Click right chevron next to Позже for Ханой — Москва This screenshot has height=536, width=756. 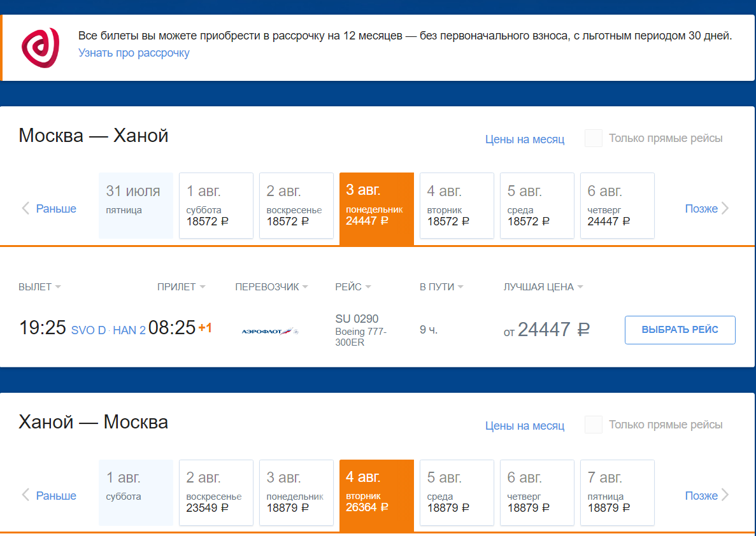725,495
